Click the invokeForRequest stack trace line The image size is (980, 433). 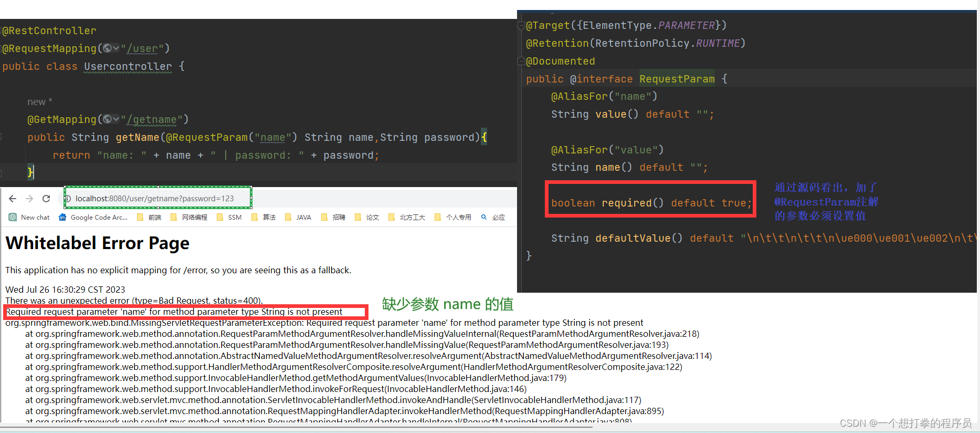coord(276,389)
